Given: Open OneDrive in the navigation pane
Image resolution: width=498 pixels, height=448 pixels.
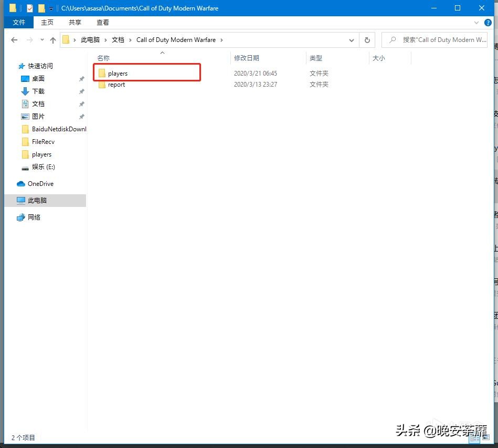Looking at the screenshot, I should pos(40,184).
